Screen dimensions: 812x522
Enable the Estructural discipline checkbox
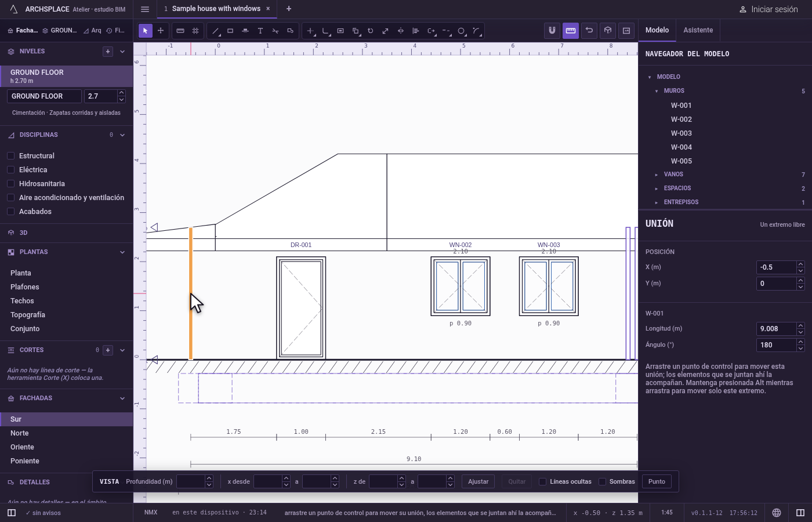(x=10, y=156)
